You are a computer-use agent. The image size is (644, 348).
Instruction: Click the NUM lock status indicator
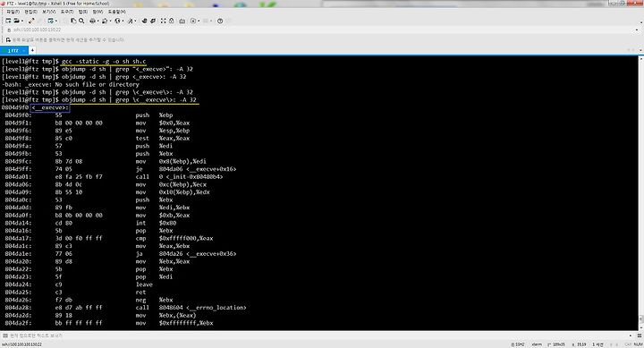(x=638, y=344)
